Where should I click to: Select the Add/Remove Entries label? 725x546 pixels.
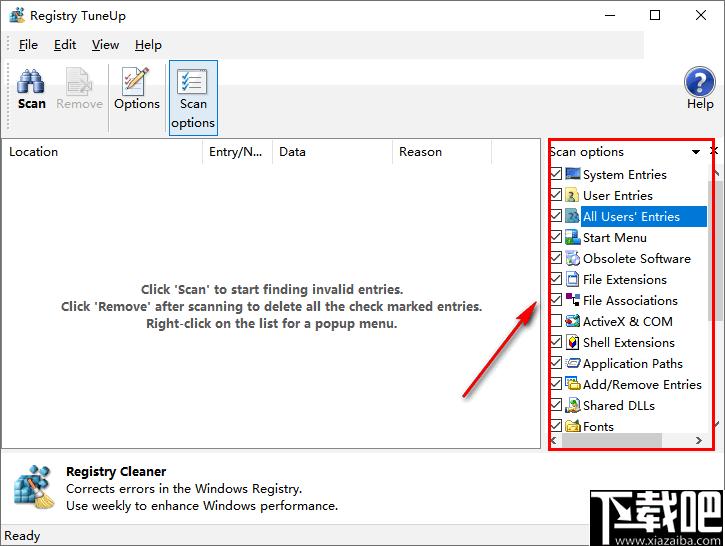pos(642,384)
